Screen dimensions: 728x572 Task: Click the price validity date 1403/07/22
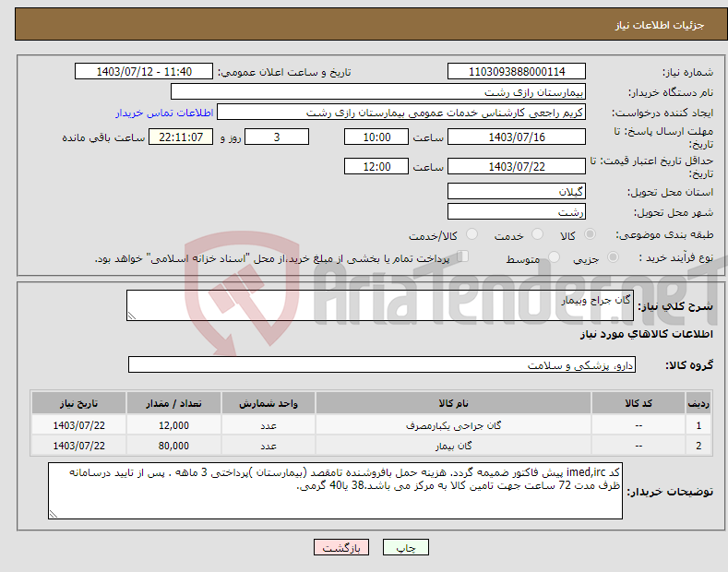[517, 166]
